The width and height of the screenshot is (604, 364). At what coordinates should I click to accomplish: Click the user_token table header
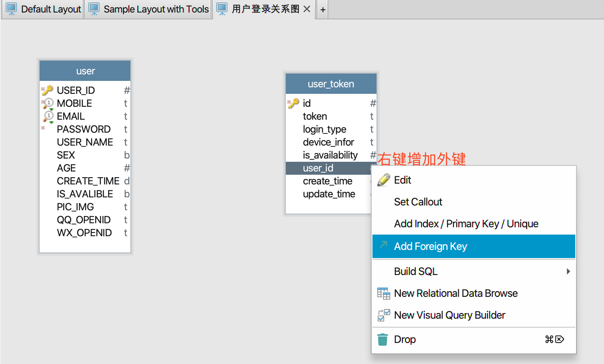point(331,84)
